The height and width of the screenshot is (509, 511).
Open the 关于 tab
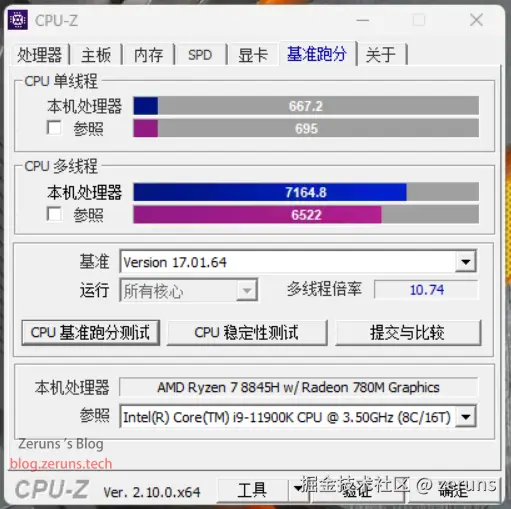click(x=381, y=54)
